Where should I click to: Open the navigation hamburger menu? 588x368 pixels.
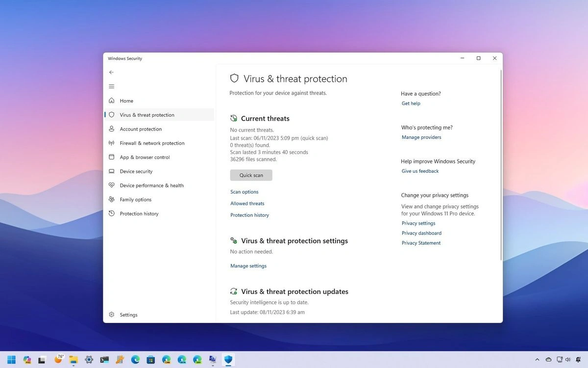pos(111,86)
